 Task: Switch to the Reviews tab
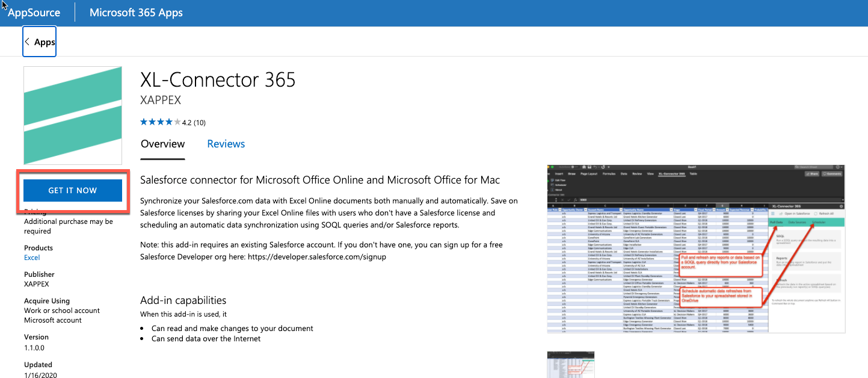click(226, 144)
